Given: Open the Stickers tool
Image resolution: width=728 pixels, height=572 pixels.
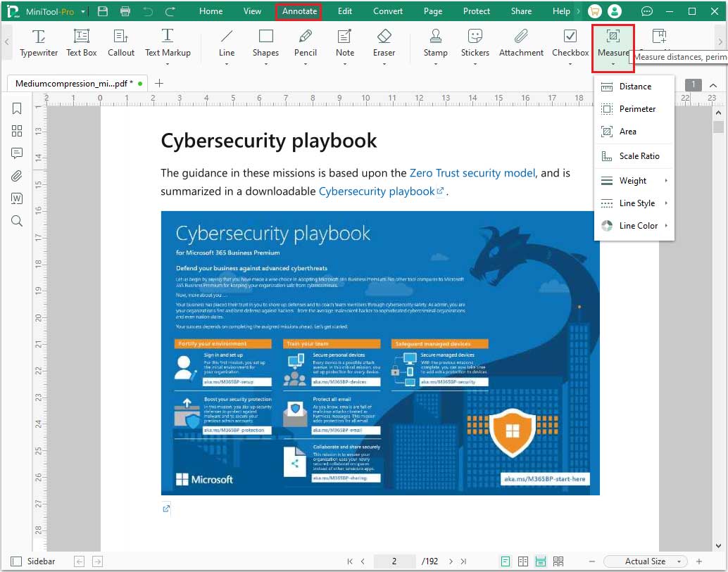Looking at the screenshot, I should [x=475, y=46].
